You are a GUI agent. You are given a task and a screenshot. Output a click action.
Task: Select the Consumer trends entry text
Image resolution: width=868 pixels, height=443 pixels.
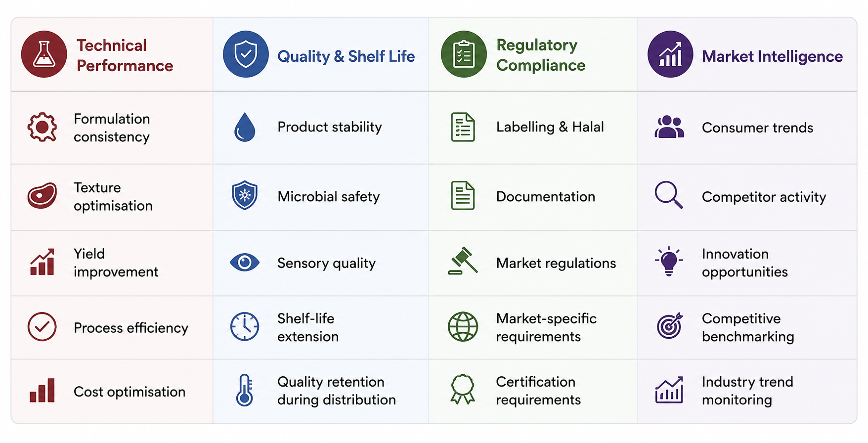757,128
